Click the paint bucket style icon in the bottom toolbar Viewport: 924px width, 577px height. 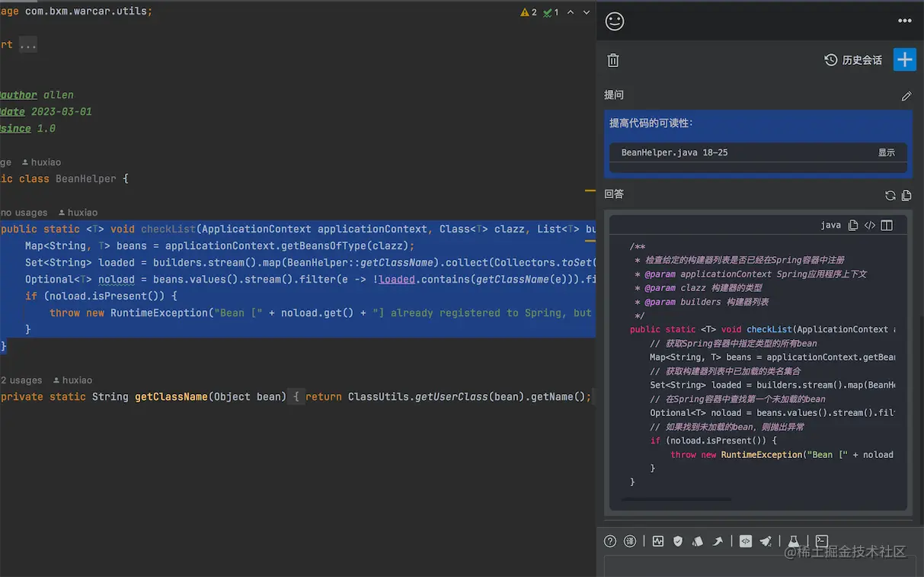[698, 541]
